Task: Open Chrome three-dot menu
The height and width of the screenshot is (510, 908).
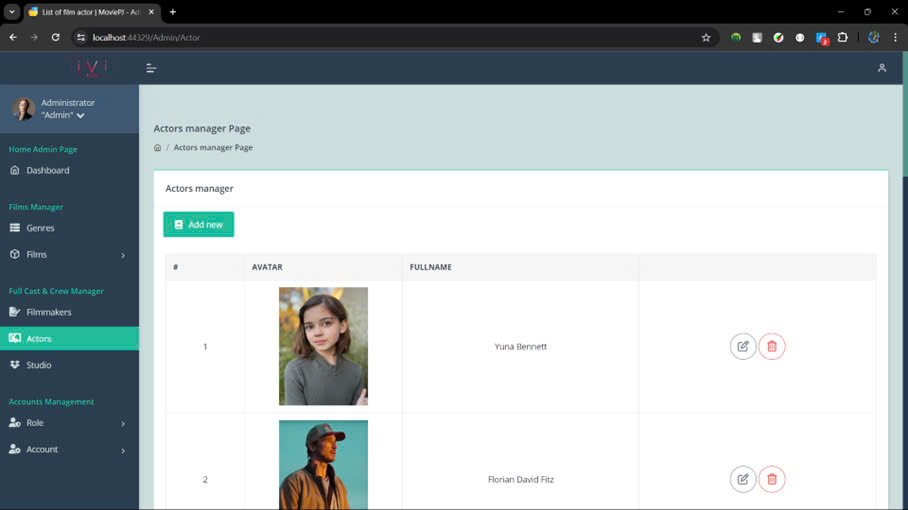Action: 895,38
